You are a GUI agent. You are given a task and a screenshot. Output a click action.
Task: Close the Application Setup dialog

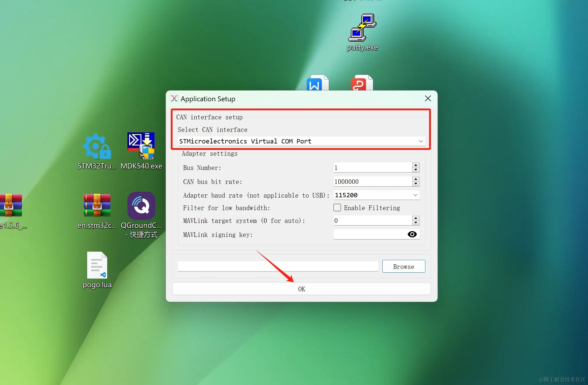pyautogui.click(x=428, y=99)
